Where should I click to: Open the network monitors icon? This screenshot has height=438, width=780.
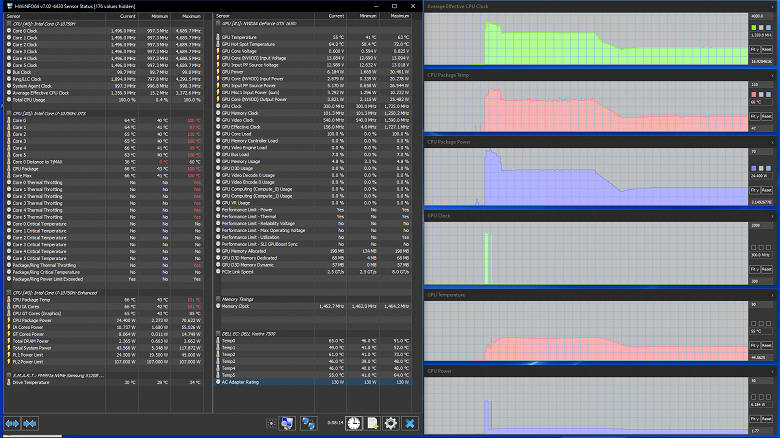(308, 424)
